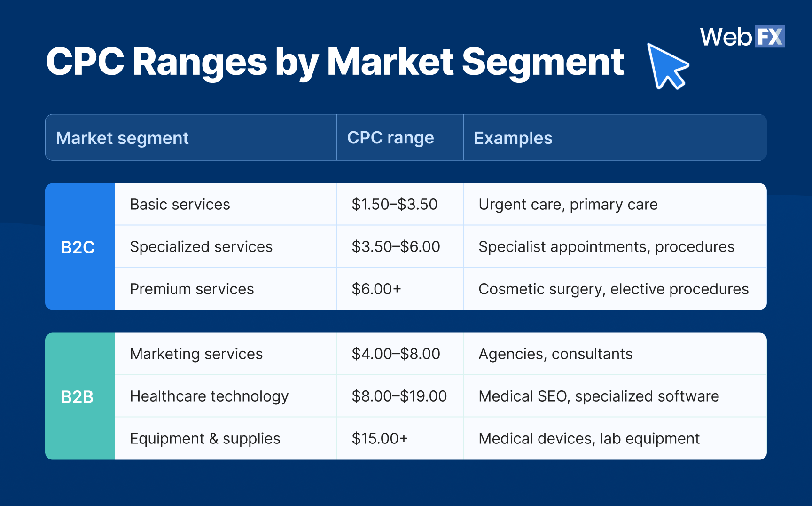Image resolution: width=812 pixels, height=506 pixels.
Task: Click the CPC Ranges by Market Segment title
Action: [x=335, y=62]
